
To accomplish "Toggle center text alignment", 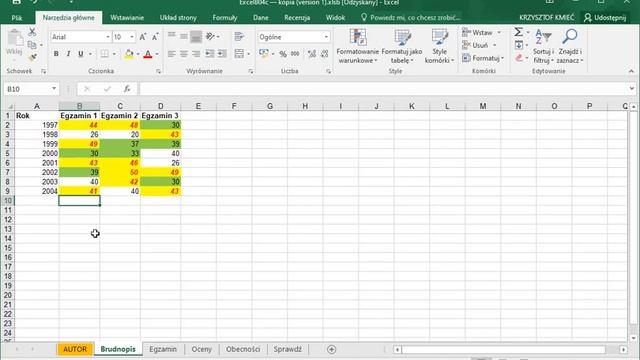I will tap(184, 54).
